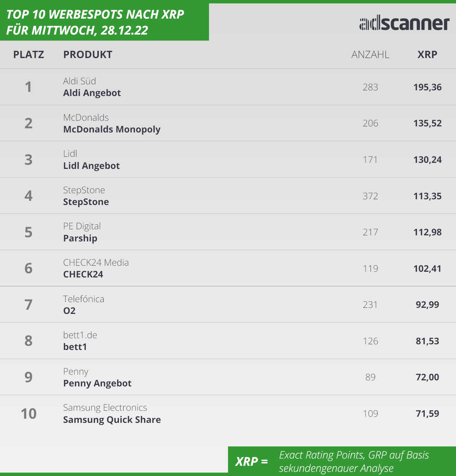Select the O2 product row
The image size is (456, 476).
click(x=228, y=305)
